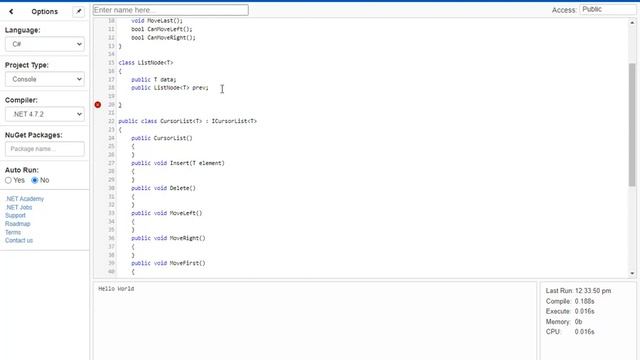
Task: Open the Support link
Action: (x=15, y=216)
